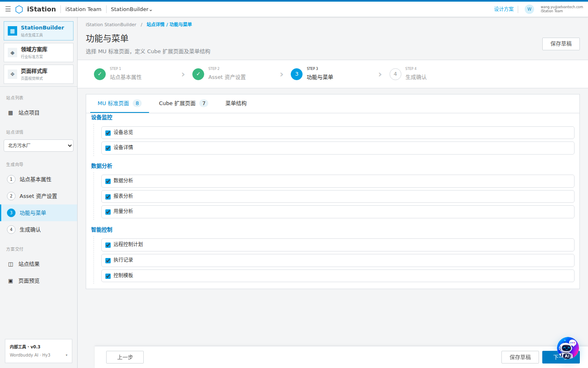
Task: Switch to the Cube 扩展页面 tab
Action: pyautogui.click(x=183, y=103)
